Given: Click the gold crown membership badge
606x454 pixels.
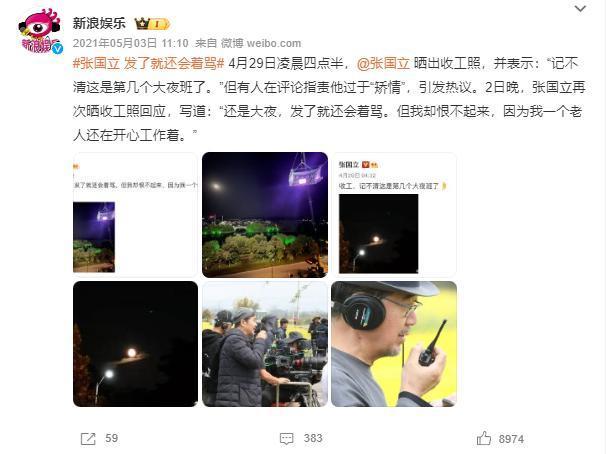Looking at the screenshot, I should (x=152, y=24).
